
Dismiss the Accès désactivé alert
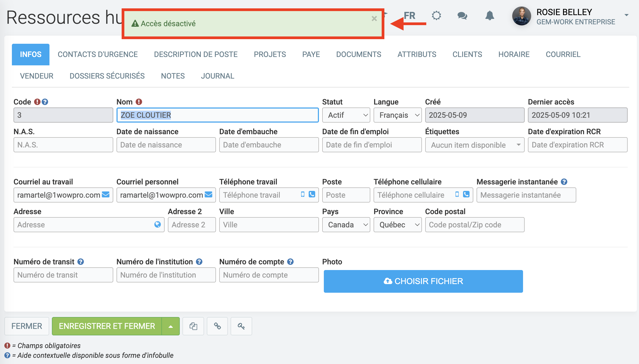(374, 19)
